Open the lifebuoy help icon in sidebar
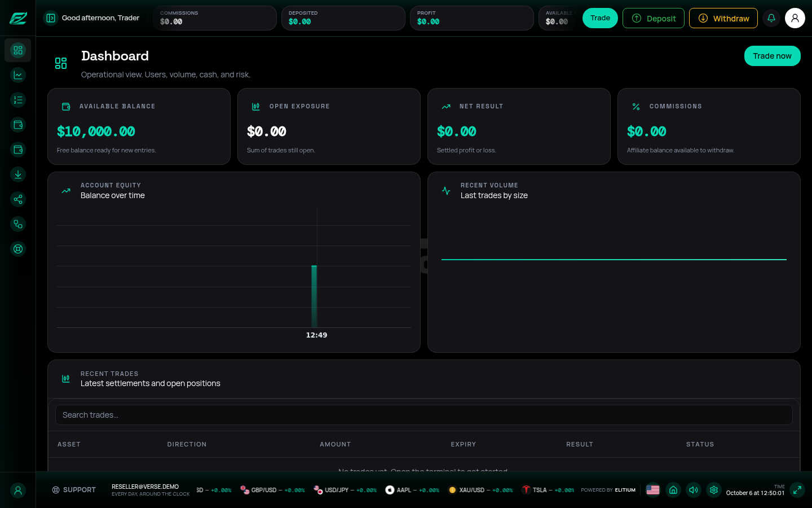The height and width of the screenshot is (508, 812). click(x=18, y=249)
